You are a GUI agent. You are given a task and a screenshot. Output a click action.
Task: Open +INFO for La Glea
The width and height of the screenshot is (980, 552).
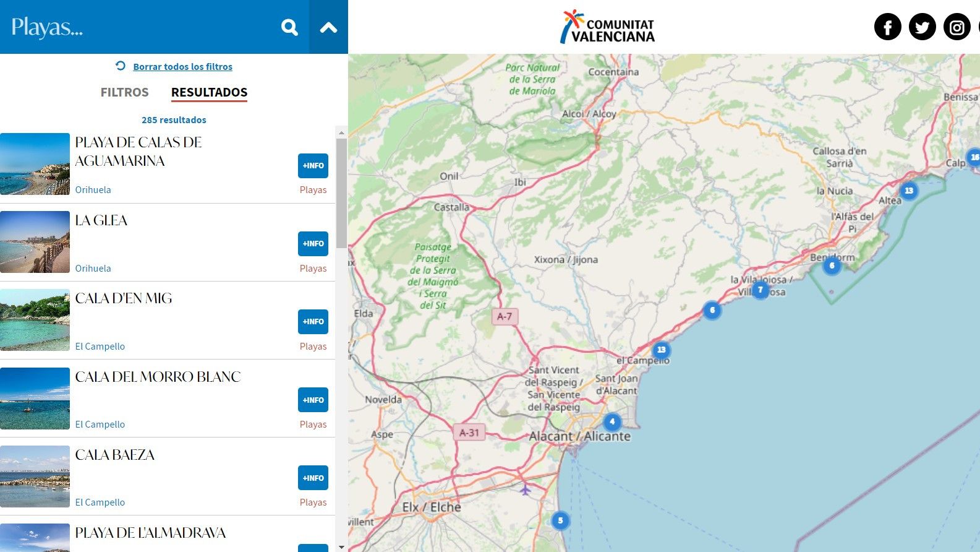[313, 244]
